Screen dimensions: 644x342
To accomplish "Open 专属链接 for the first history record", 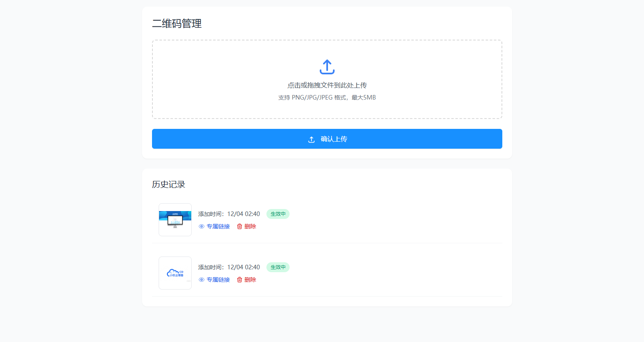I will [x=218, y=226].
